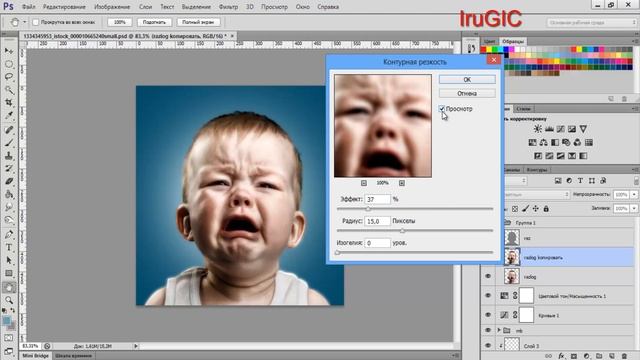Click the Подогнать button in the options bar
The height and width of the screenshot is (360, 640).
coord(154,22)
